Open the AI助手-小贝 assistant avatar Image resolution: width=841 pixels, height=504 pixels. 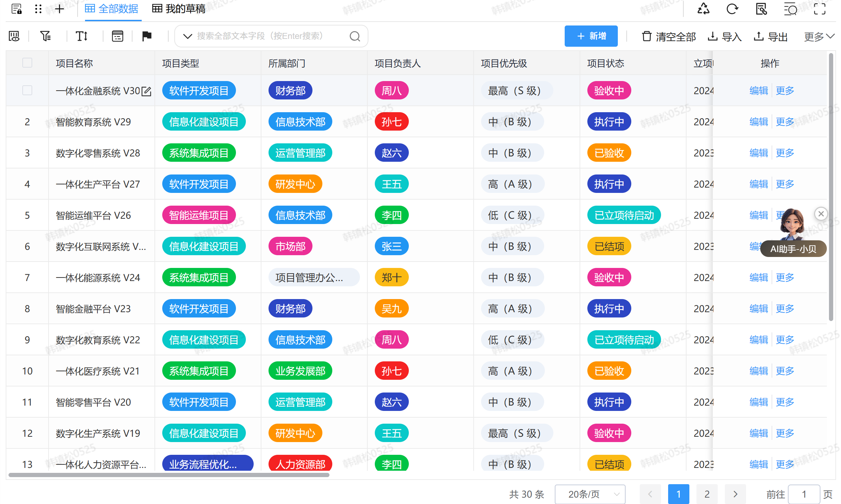click(793, 225)
